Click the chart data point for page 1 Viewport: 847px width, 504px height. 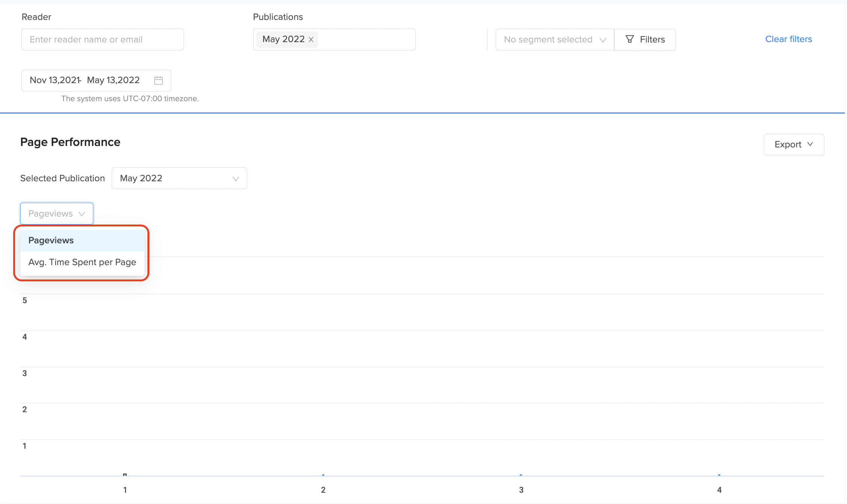(x=125, y=475)
